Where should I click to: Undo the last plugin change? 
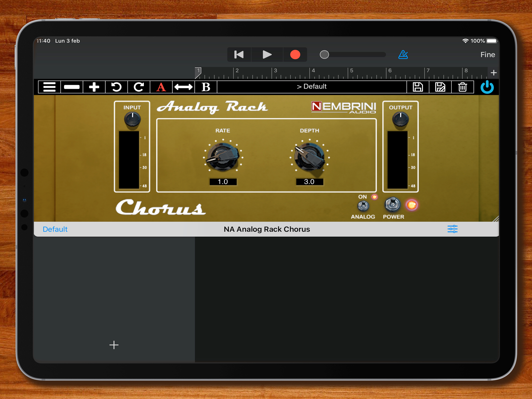(116, 87)
